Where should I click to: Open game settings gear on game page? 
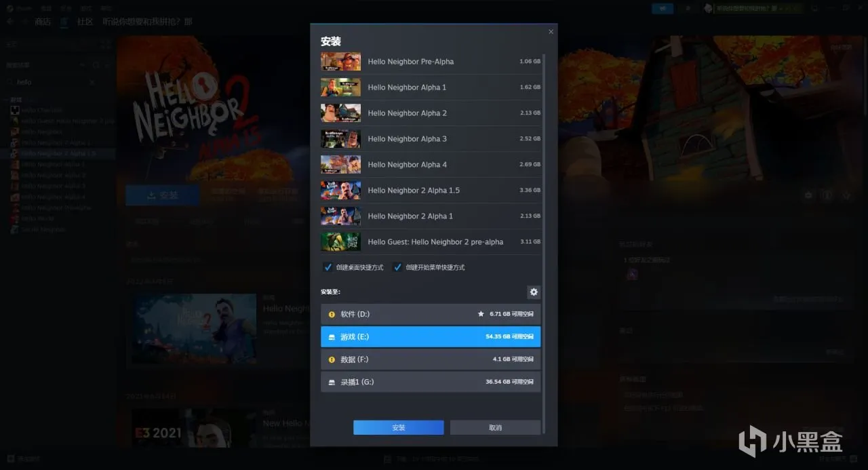click(x=808, y=195)
